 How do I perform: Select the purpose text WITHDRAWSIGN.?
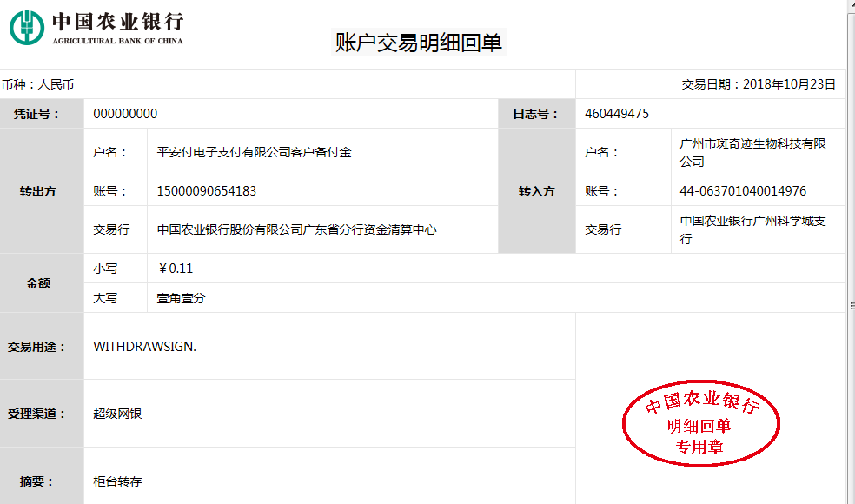(x=144, y=347)
